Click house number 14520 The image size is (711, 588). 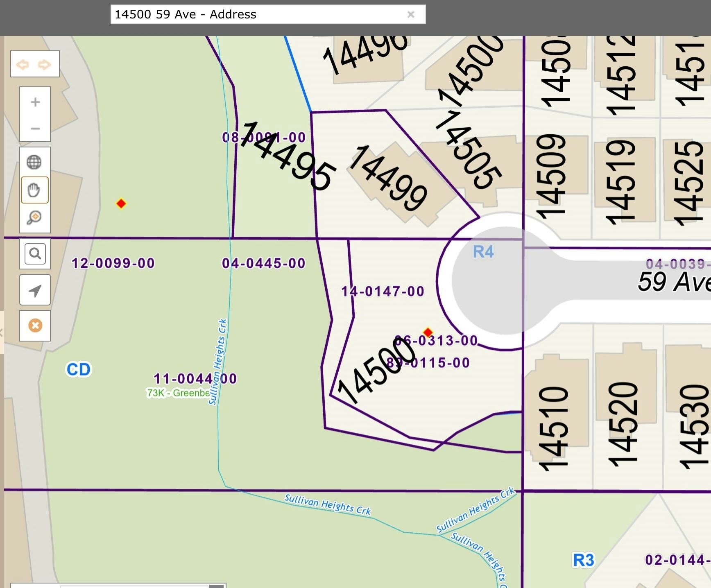623,425
